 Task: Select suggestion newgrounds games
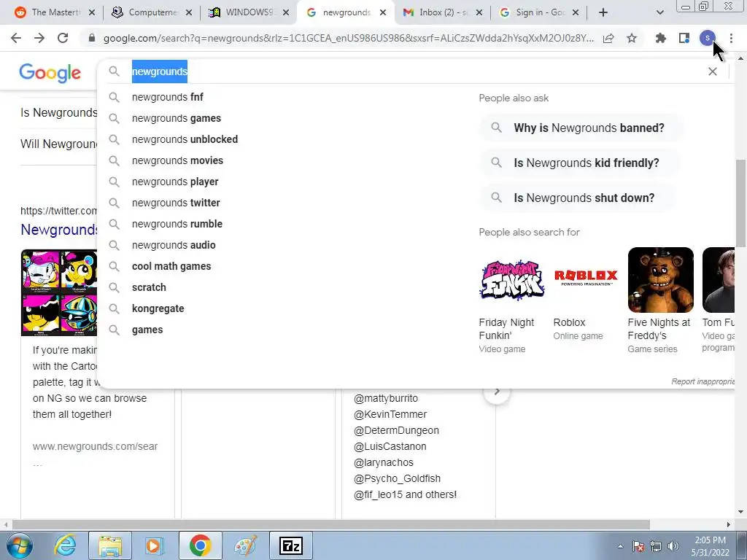point(177,118)
